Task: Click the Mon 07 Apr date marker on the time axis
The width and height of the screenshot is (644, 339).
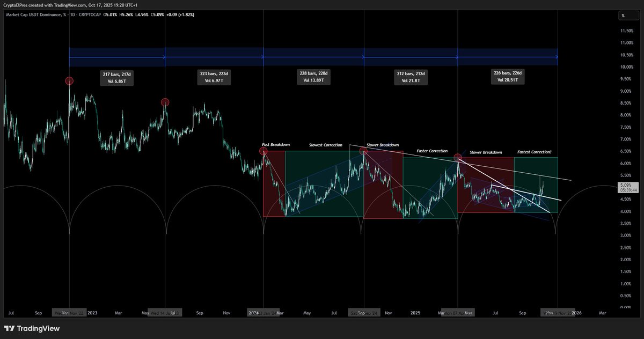Action: click(x=458, y=312)
